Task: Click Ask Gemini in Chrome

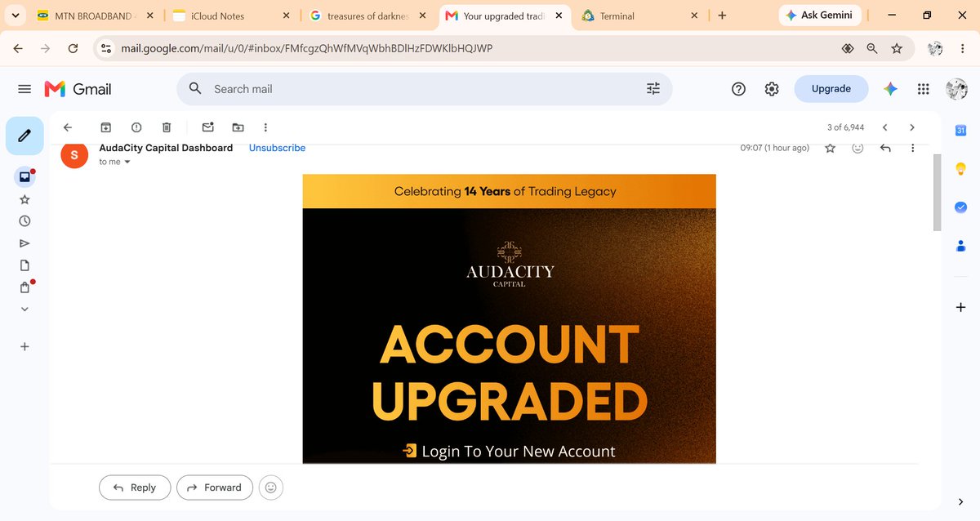Action: point(818,15)
